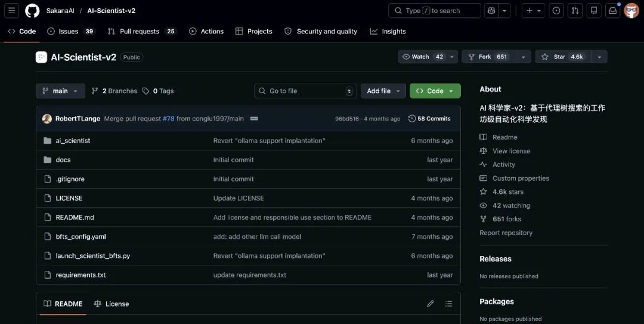
Task: Open the docs folder
Action: pyautogui.click(x=63, y=159)
